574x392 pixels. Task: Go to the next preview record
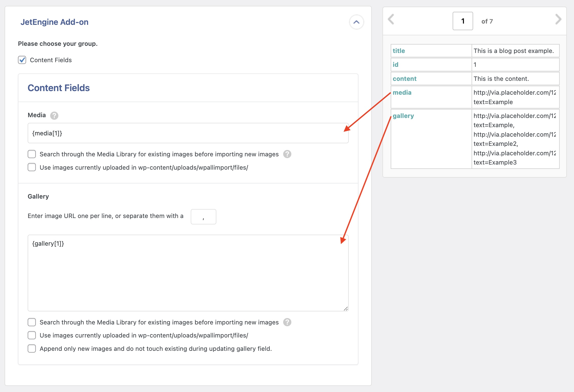point(558,19)
